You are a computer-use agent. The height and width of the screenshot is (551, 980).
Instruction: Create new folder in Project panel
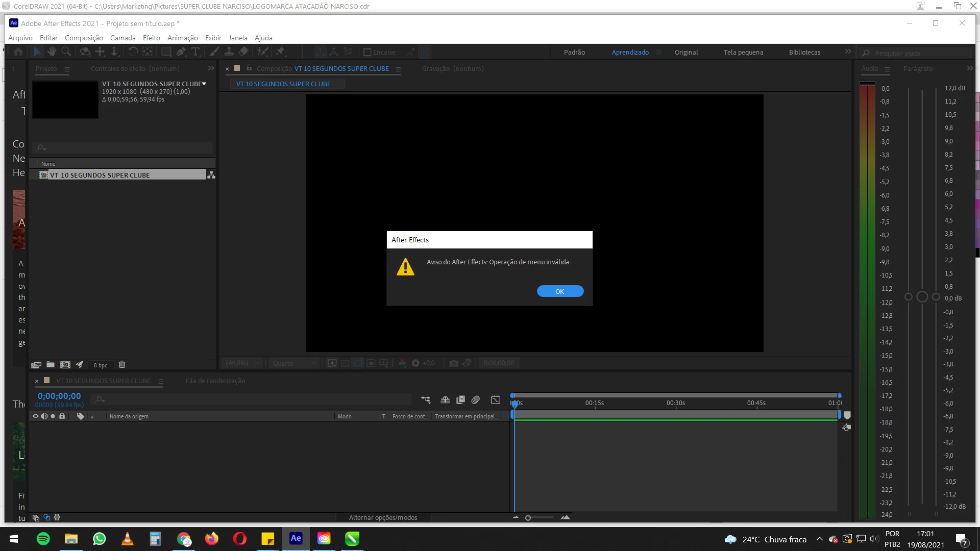tap(51, 365)
